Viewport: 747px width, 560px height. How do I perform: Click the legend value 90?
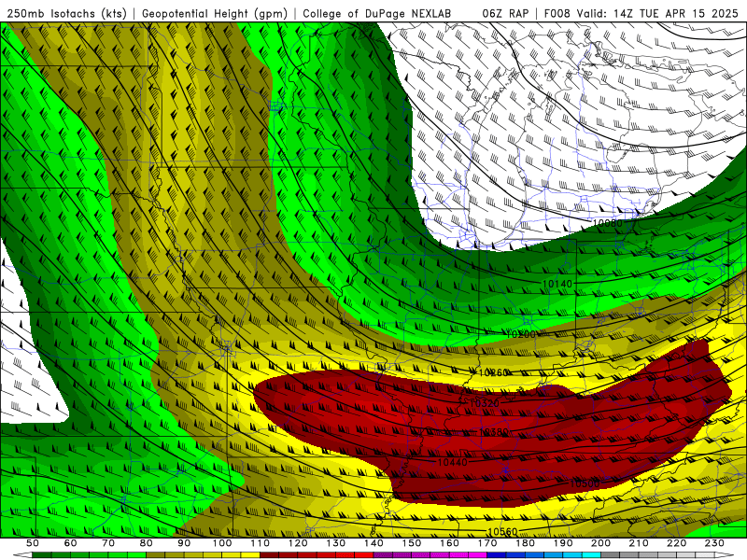(x=184, y=543)
